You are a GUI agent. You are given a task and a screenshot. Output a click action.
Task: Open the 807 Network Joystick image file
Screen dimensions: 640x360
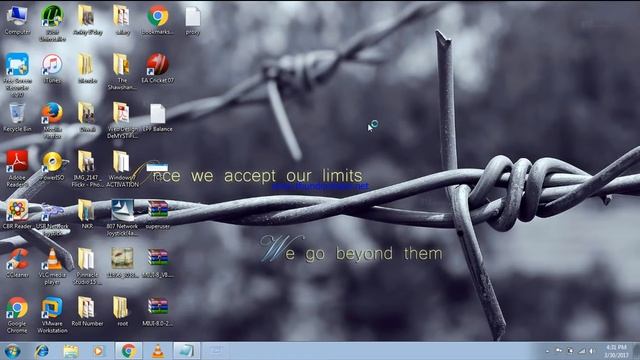(x=122, y=218)
